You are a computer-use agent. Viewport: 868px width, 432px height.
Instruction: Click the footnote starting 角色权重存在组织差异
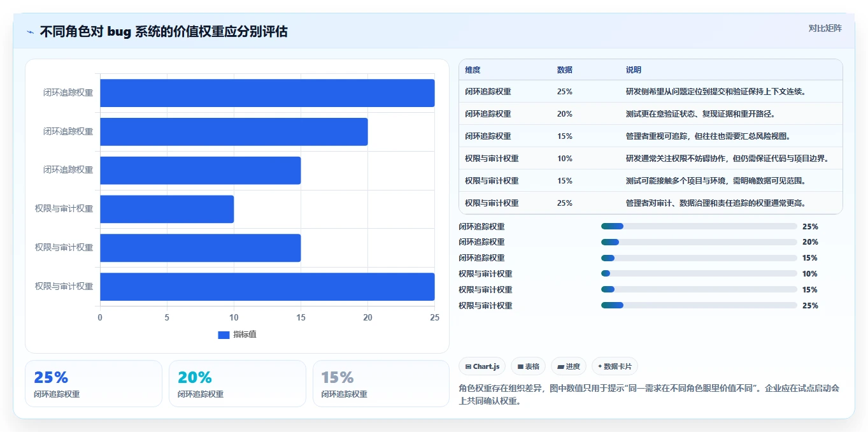[x=649, y=395]
